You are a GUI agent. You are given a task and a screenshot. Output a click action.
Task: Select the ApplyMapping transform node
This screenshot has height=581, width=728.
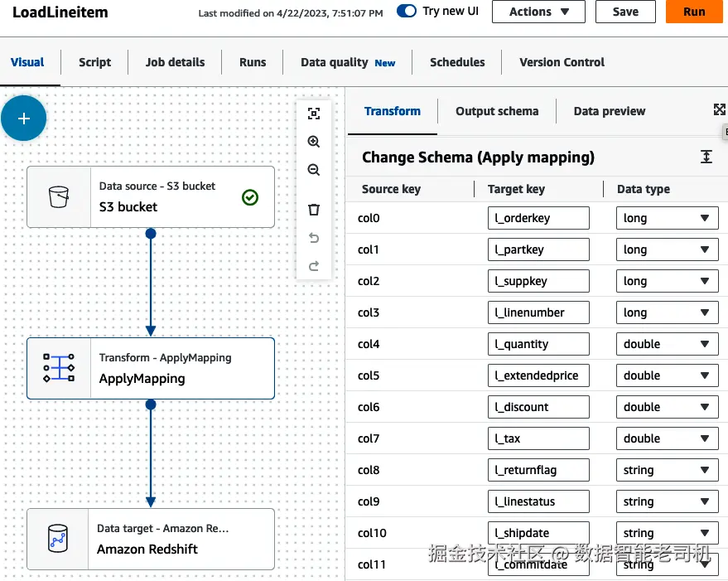(151, 368)
